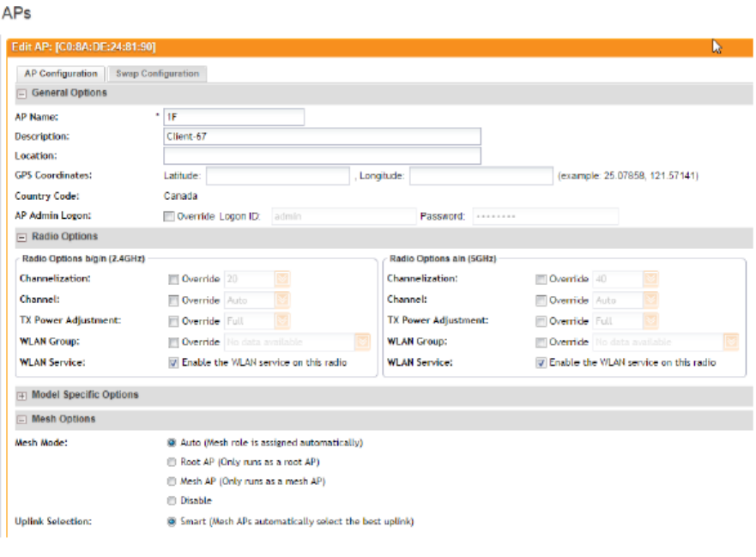The image size is (756, 557).
Task: Click the Logon ID admin field
Action: (344, 216)
